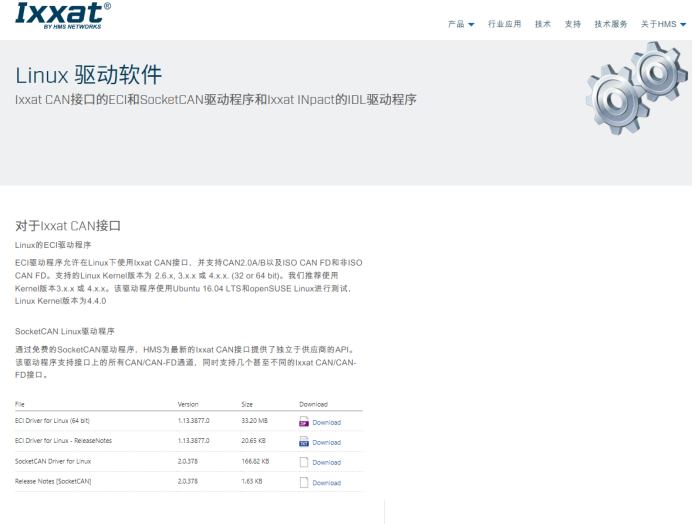Click the 'Linux的ECI驱动程序' subheading
This screenshot has height=524, width=693.
point(53,245)
